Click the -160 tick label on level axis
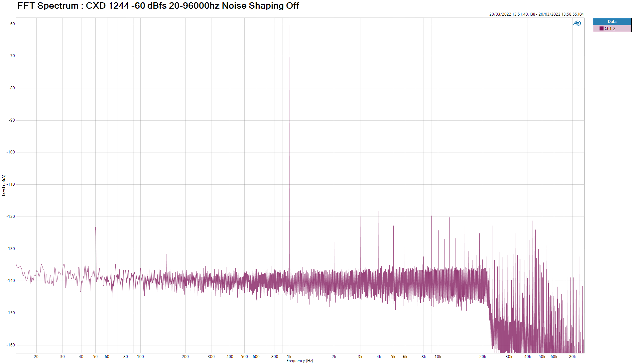This screenshot has width=633, height=364. [x=11, y=345]
